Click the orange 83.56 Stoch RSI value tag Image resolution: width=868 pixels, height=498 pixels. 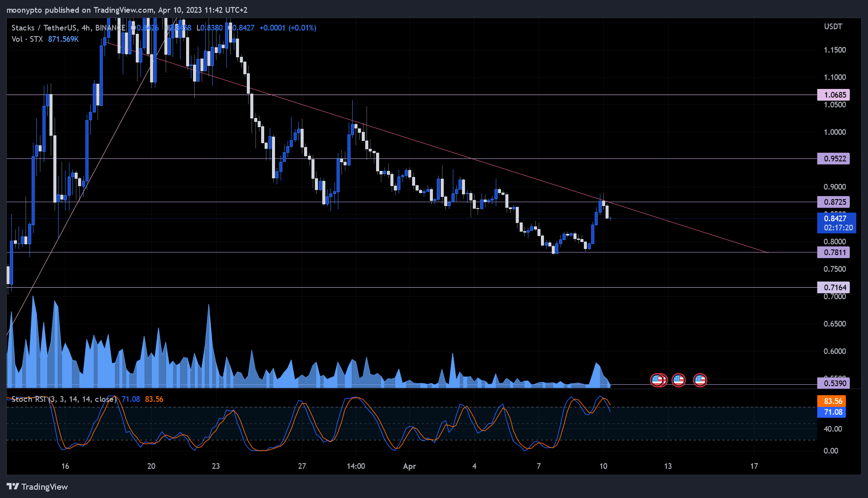pyautogui.click(x=832, y=401)
